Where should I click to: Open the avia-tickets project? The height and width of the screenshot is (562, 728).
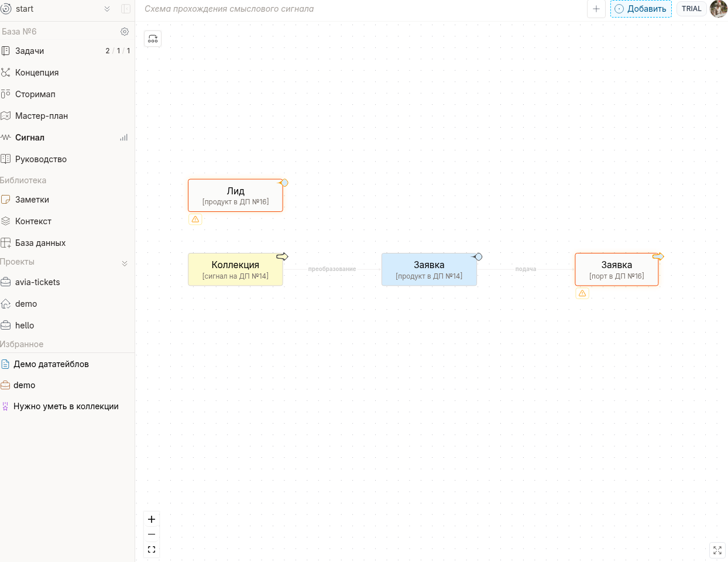click(37, 282)
